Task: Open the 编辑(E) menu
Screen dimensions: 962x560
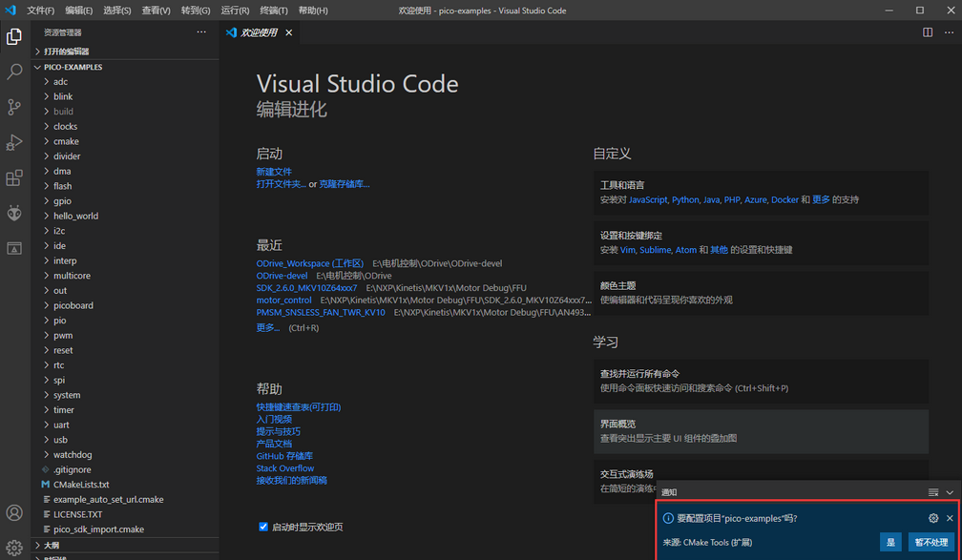Action: 78,10
